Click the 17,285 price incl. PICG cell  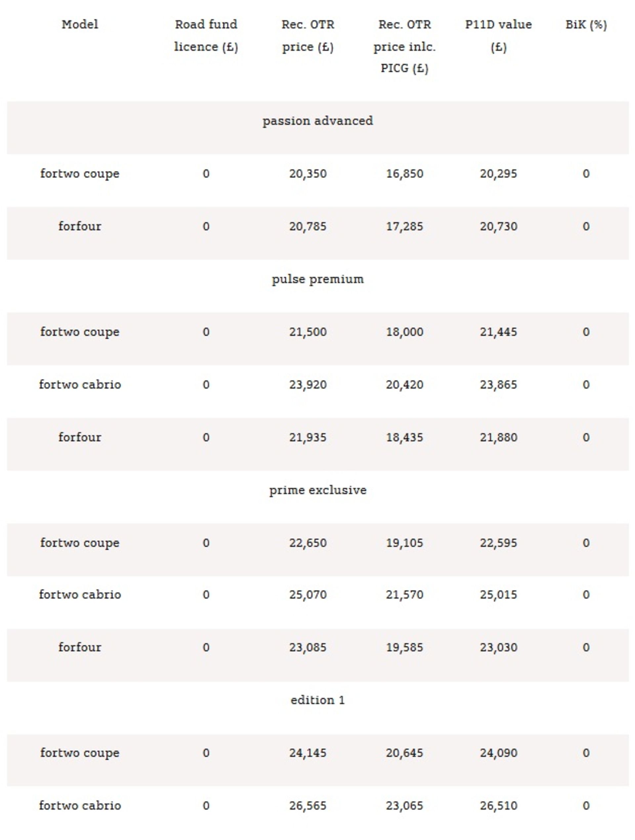click(x=404, y=226)
